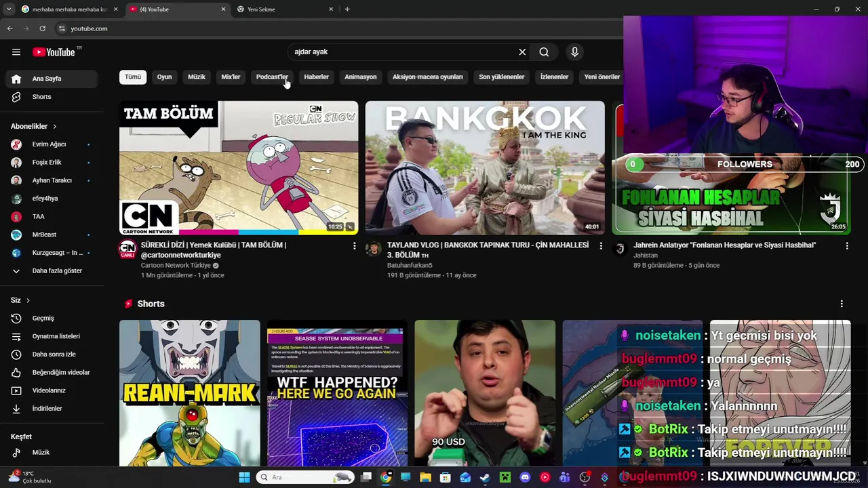Viewport: 868px width, 488px height.
Task: Open more options for SÜREKLİ DİZİ video
Action: [354, 246]
